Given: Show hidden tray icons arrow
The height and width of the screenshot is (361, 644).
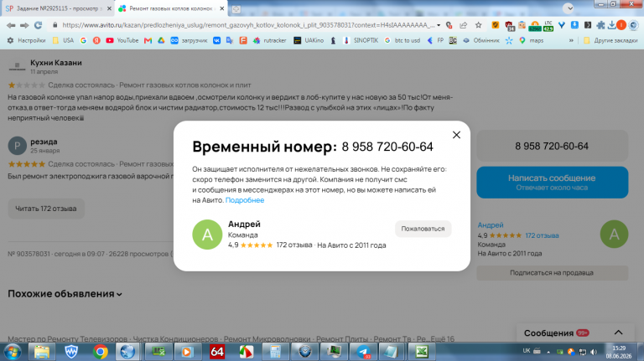Looking at the screenshot, I should click(x=548, y=352).
